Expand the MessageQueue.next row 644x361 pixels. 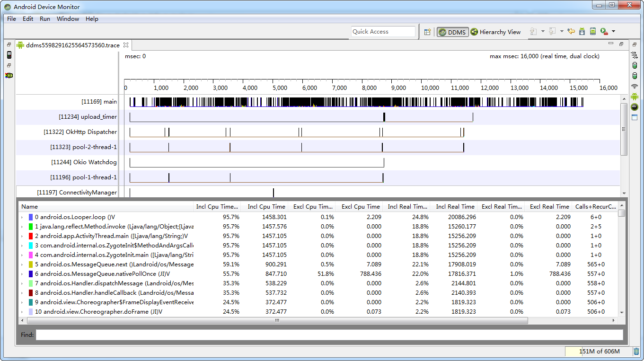[x=22, y=264]
